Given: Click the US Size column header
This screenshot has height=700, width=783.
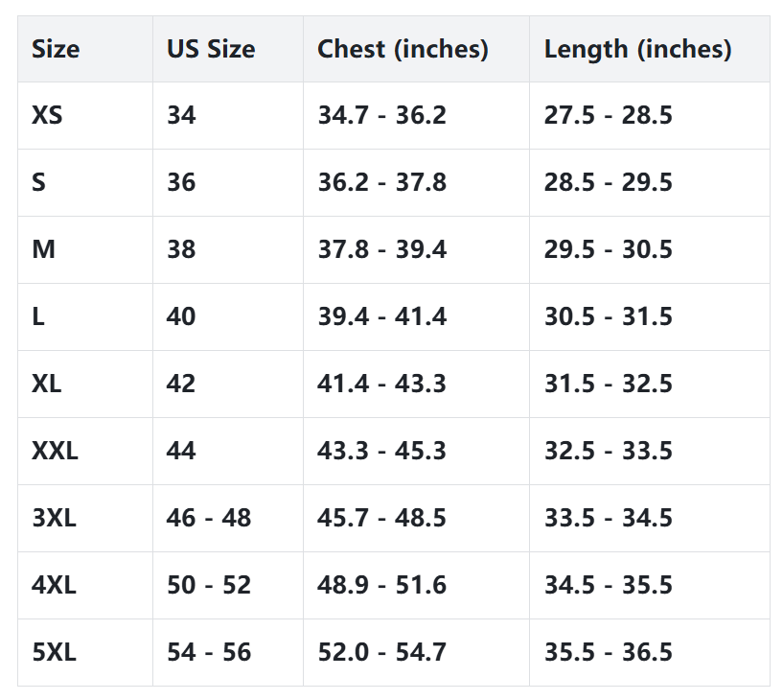Looking at the screenshot, I should [x=211, y=49].
